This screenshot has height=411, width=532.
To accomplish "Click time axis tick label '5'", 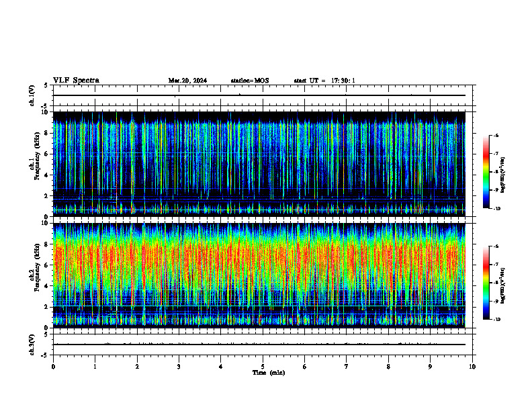I will click(263, 367).
